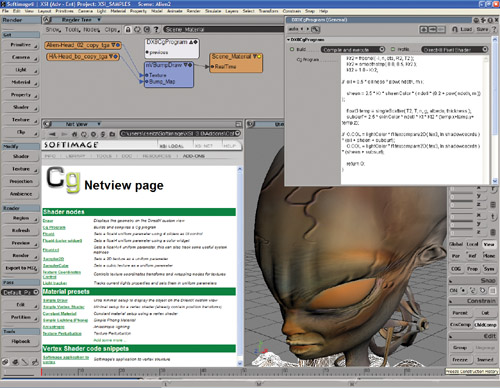The height and width of the screenshot is (388, 500).
Task: Click the lock icon in DXBCgProgram toolbar
Action: tap(455, 29)
